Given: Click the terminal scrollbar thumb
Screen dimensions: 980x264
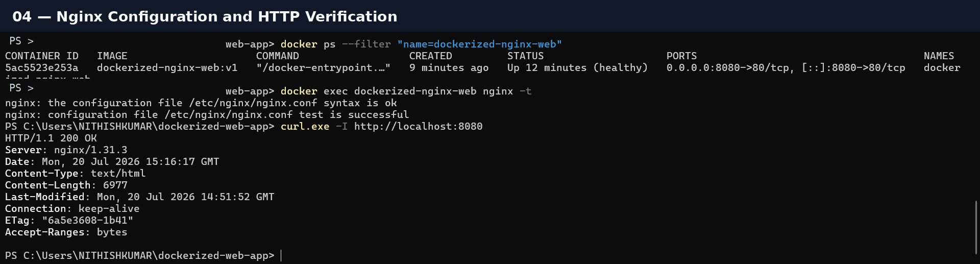Looking at the screenshot, I should 976,227.
